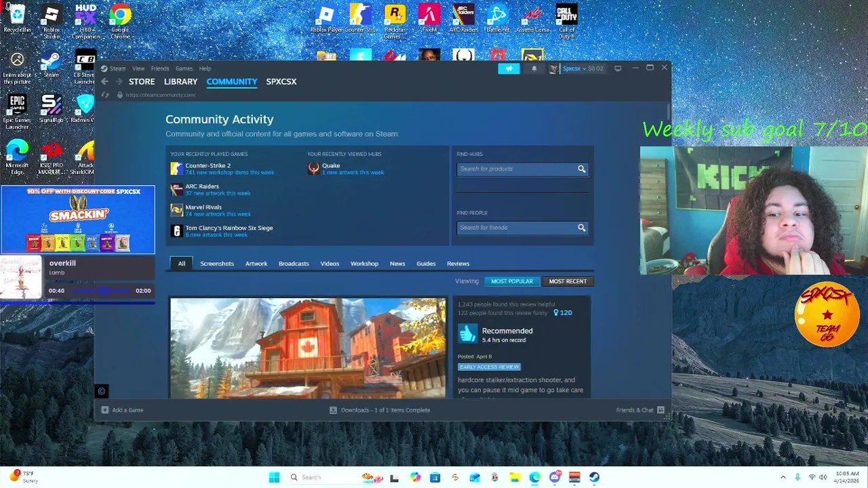This screenshot has width=868, height=488.
Task: Open the SPXCSX profile section
Action: tap(281, 81)
